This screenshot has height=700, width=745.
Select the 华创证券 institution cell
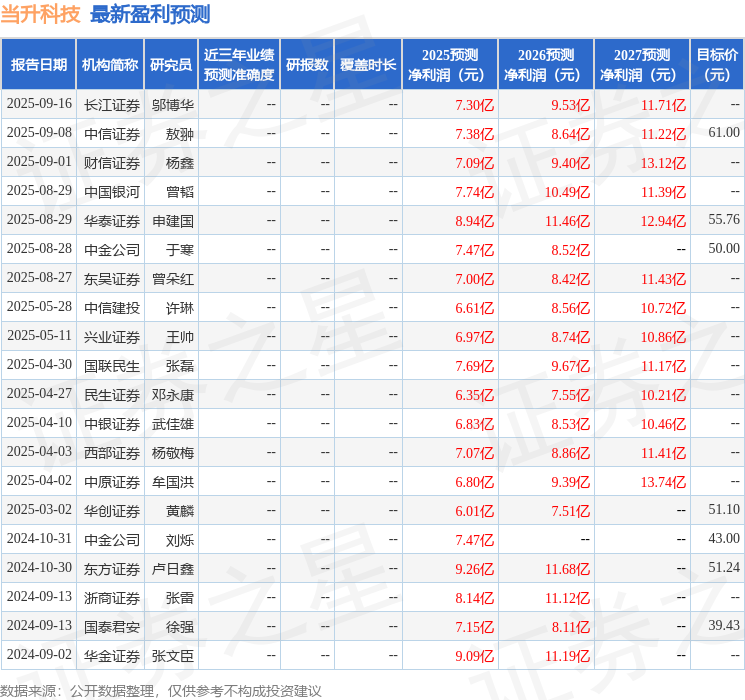click(x=112, y=511)
